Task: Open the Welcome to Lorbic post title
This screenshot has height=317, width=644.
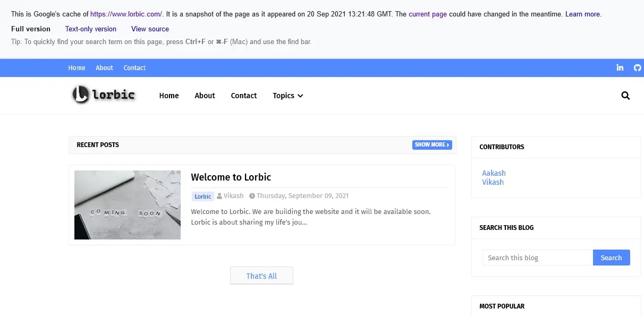Action: [x=231, y=177]
